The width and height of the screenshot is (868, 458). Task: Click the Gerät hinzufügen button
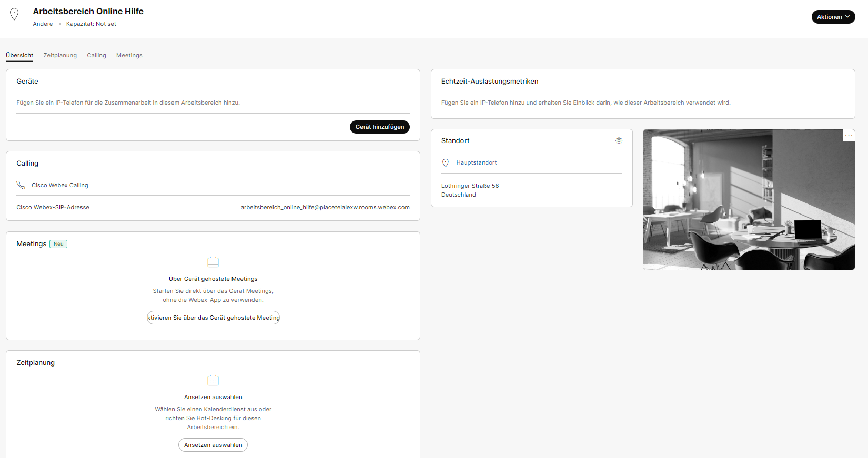pos(379,127)
